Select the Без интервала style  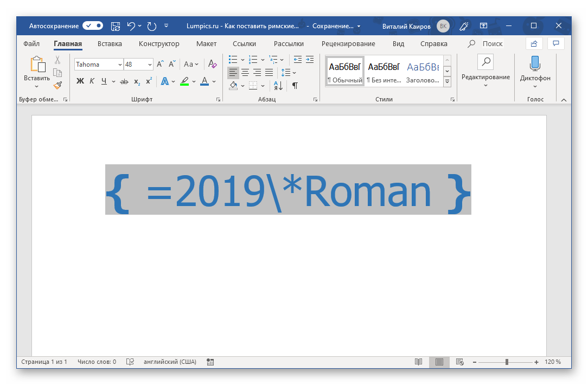(384, 72)
